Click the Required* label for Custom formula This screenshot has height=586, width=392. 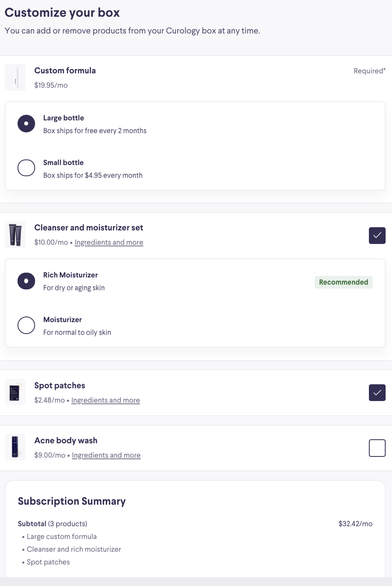370,71
